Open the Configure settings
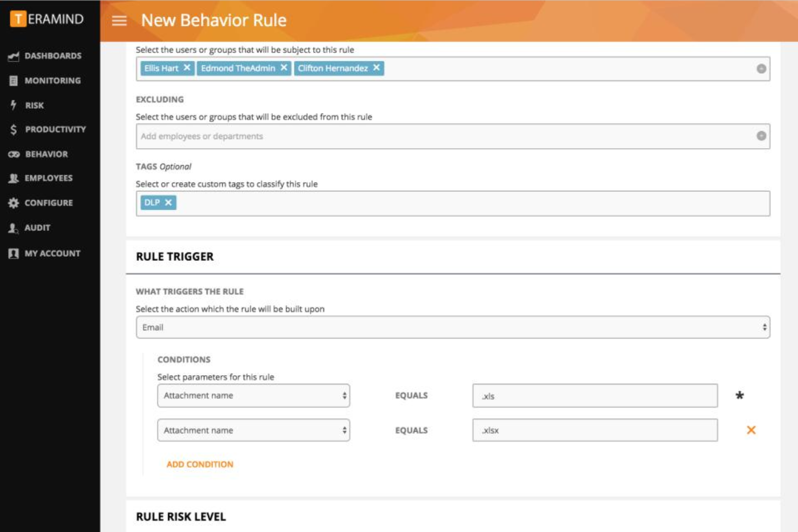Viewport: 798px width, 532px height. tap(49, 203)
